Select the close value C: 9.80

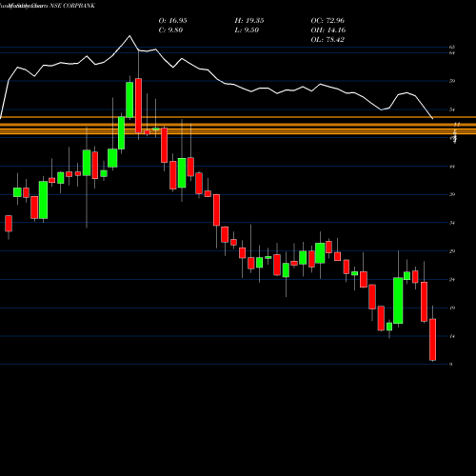pyautogui.click(x=170, y=30)
